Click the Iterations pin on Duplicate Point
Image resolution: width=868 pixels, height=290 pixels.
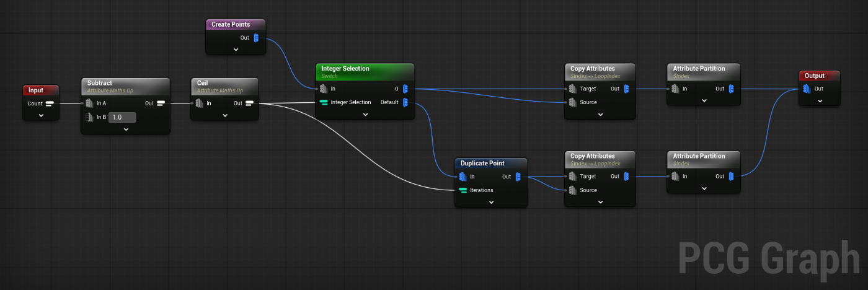[x=463, y=190]
